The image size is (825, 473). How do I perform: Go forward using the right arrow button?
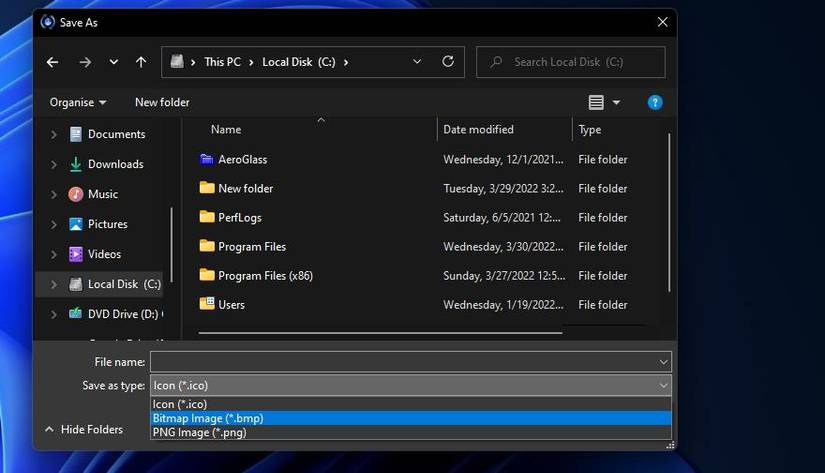(x=85, y=62)
